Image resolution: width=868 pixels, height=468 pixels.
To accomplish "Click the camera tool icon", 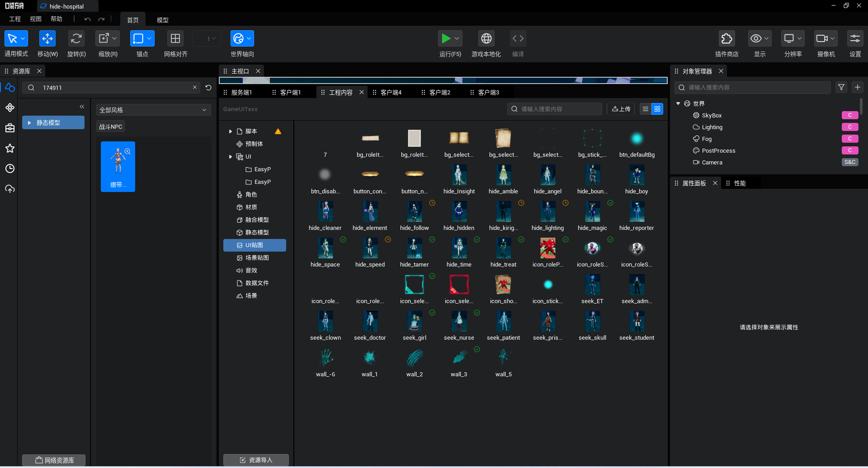I will click(x=822, y=38).
